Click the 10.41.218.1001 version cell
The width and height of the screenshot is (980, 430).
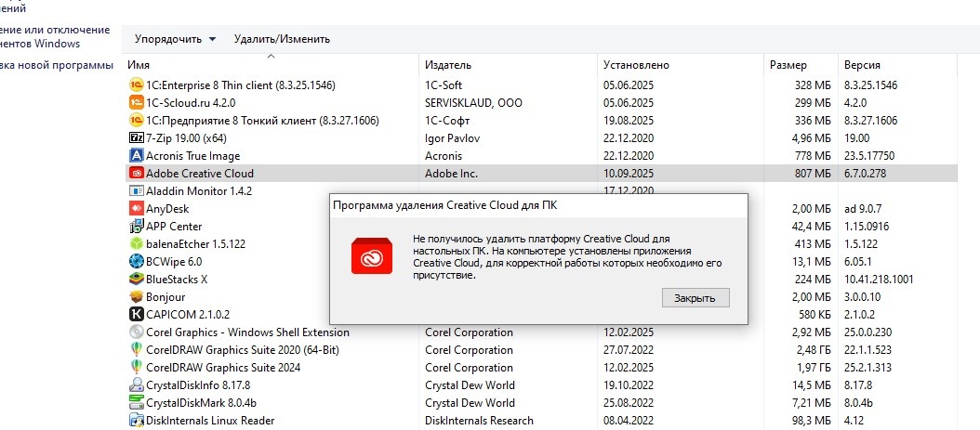tap(879, 279)
